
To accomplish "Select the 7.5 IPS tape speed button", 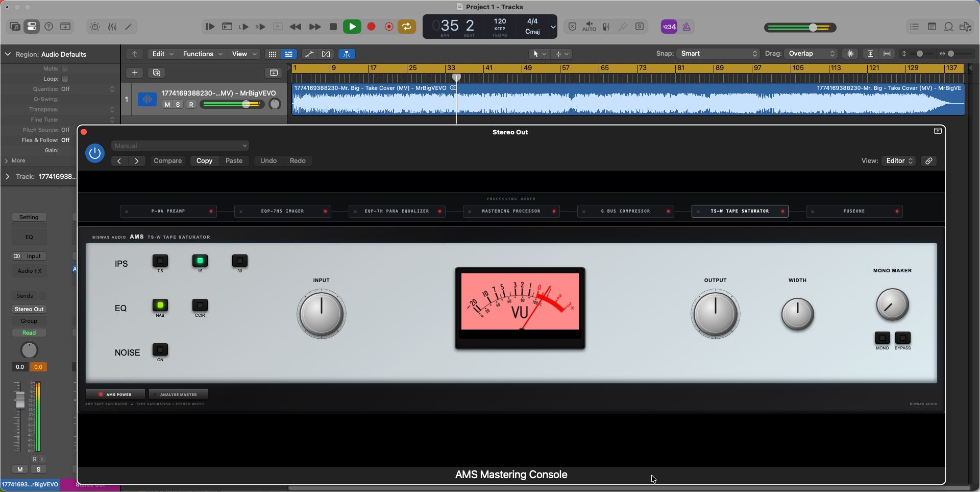I will pyautogui.click(x=160, y=261).
